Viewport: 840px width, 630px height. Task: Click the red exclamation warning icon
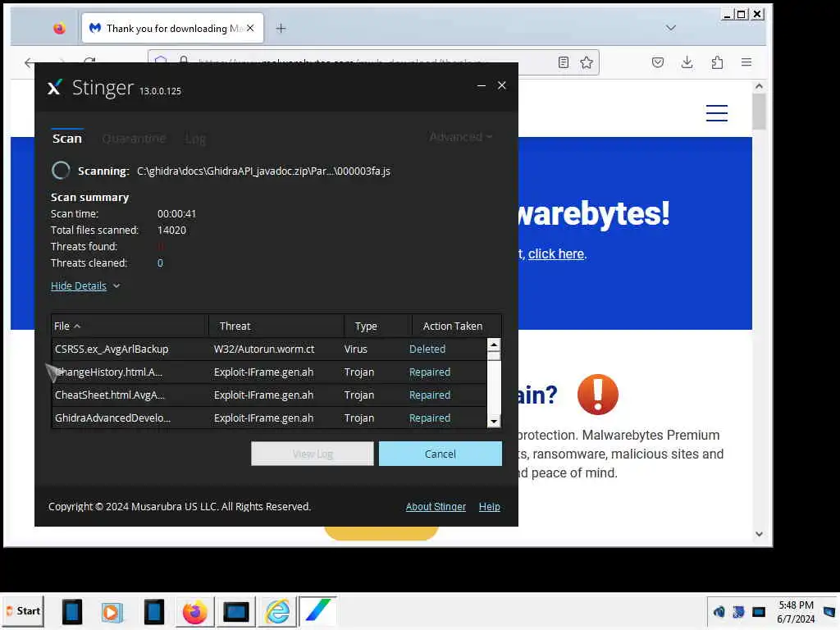point(598,395)
